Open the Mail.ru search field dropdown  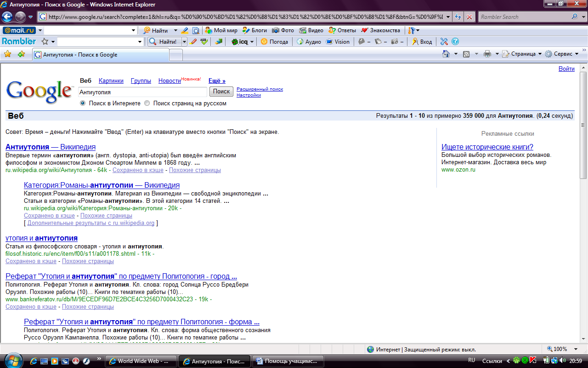point(134,30)
